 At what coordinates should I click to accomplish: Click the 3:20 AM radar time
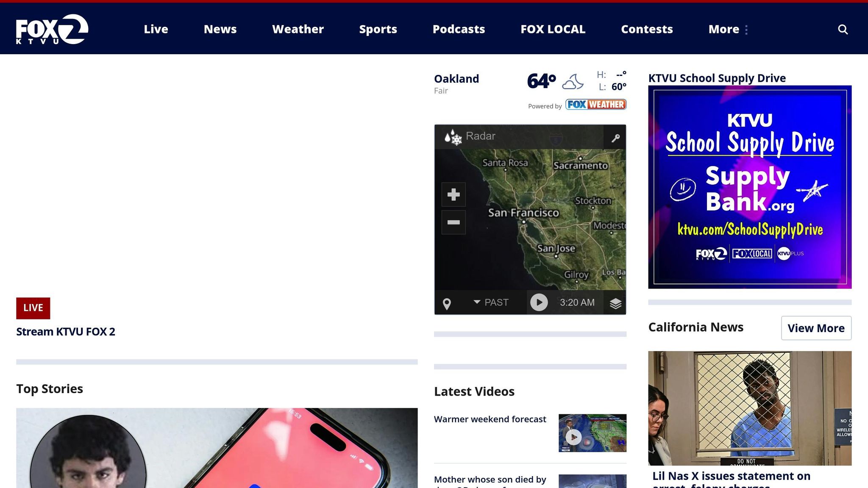(577, 302)
